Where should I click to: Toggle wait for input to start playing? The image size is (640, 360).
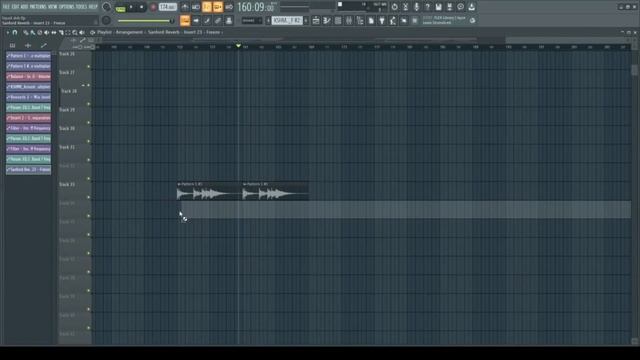pos(196,7)
